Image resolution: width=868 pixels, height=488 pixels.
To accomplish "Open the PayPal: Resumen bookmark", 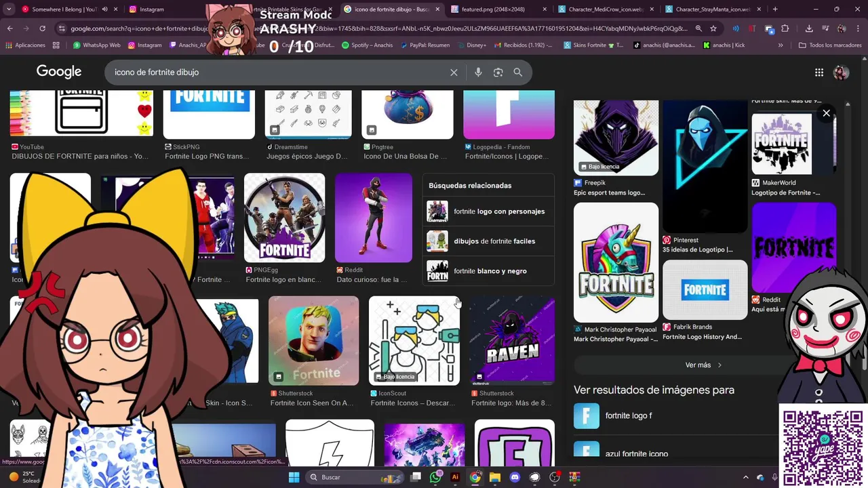I will 425,45.
